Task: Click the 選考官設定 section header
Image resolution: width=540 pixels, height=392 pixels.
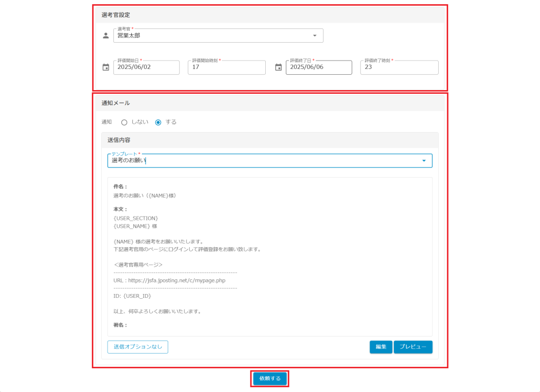Action: [116, 15]
